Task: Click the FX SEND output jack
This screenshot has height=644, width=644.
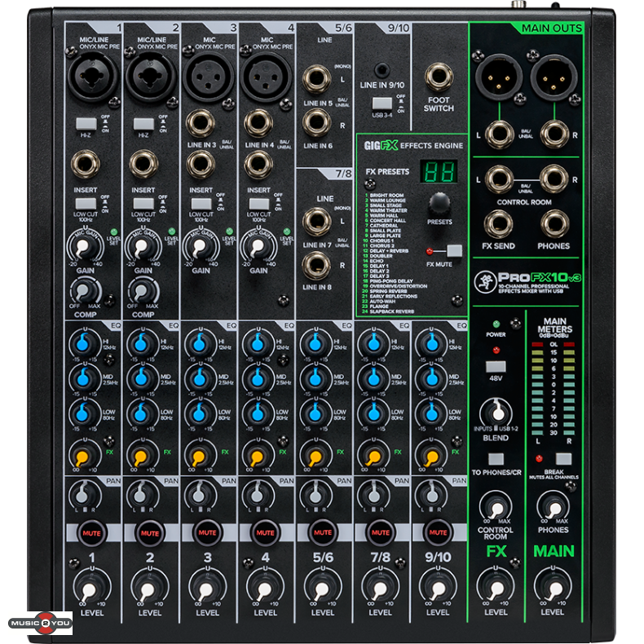Action: click(x=498, y=224)
